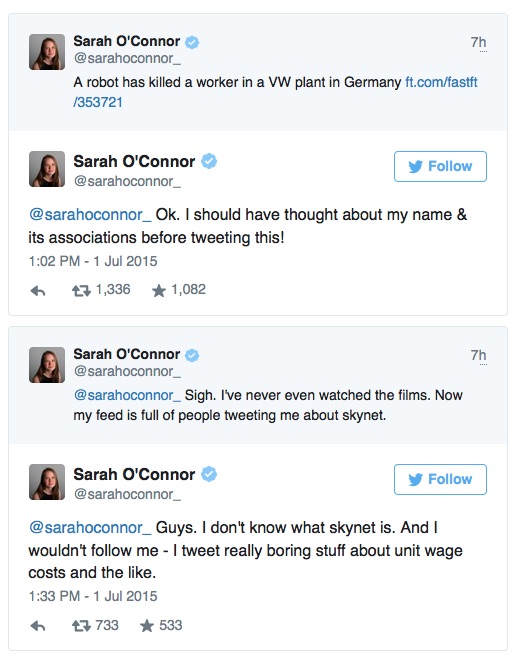
Task: Click the profile photo on the VW plant tweet
Action: coord(47,52)
